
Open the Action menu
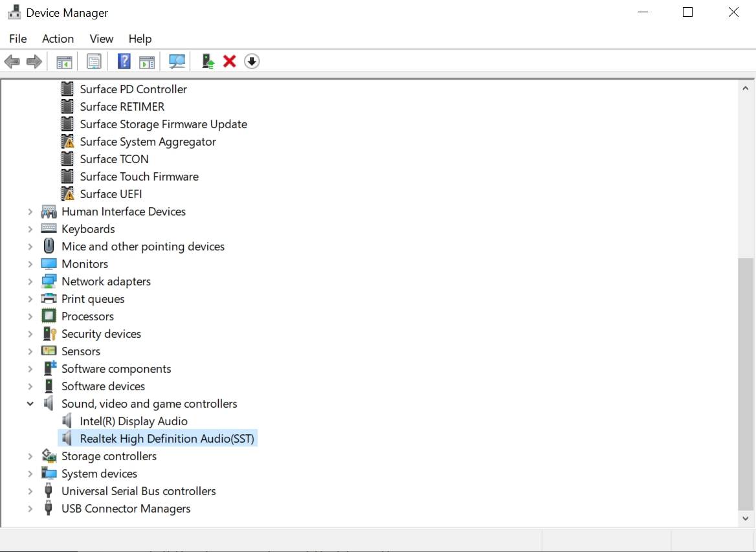coord(58,39)
